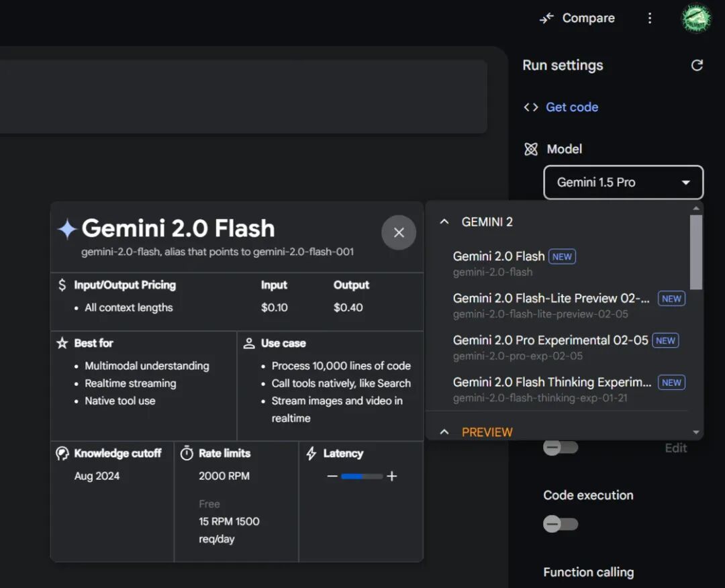This screenshot has height=588, width=725.
Task: Click the Knowledge cutoff head icon
Action: click(62, 454)
